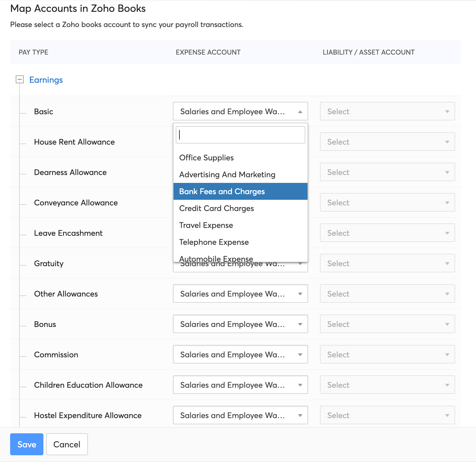476x462 pixels.
Task: Collapse the Earnings section
Action: tap(19, 80)
